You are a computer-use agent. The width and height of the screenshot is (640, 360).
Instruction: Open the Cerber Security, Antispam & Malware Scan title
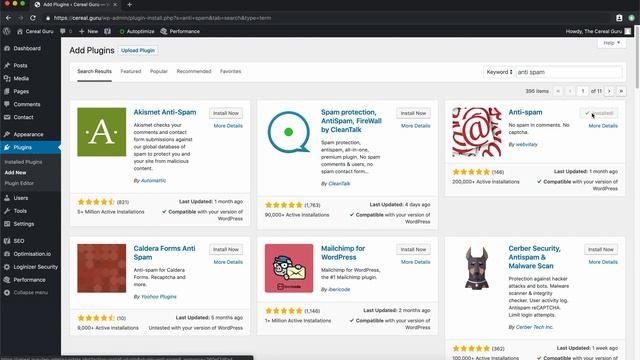click(534, 257)
